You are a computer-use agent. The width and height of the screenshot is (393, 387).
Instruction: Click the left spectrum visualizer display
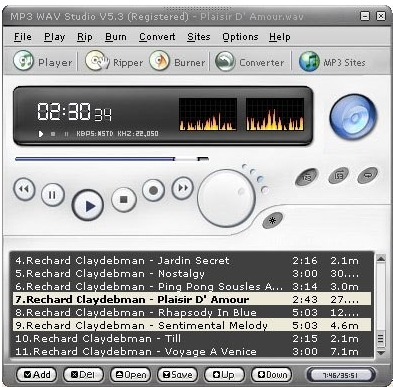pyautogui.click(x=208, y=114)
